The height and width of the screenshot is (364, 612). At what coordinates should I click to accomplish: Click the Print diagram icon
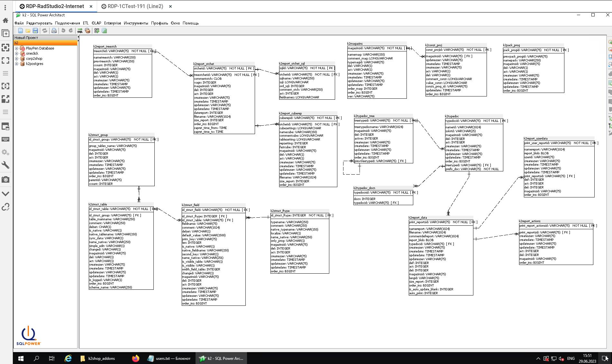coord(54,31)
